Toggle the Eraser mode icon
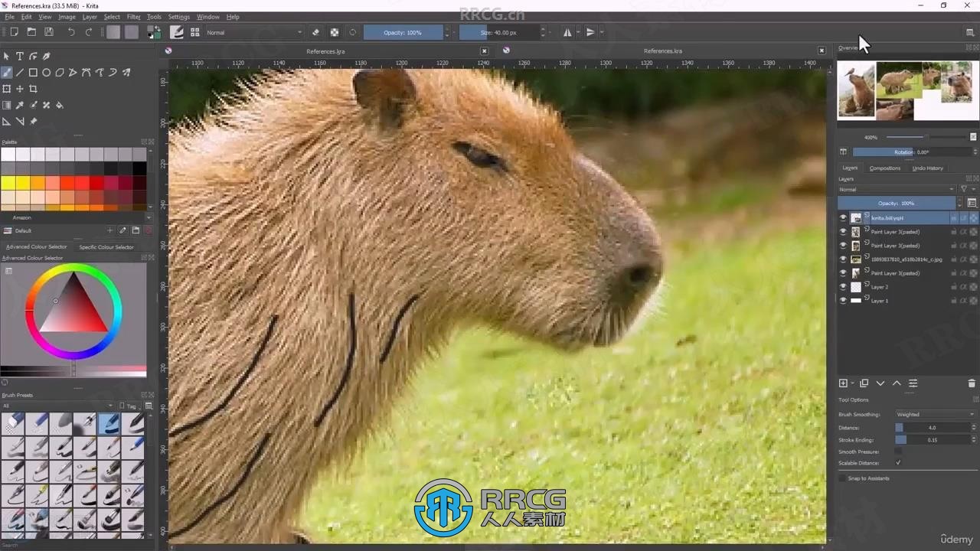Viewport: 980px width, 551px height. (x=315, y=32)
